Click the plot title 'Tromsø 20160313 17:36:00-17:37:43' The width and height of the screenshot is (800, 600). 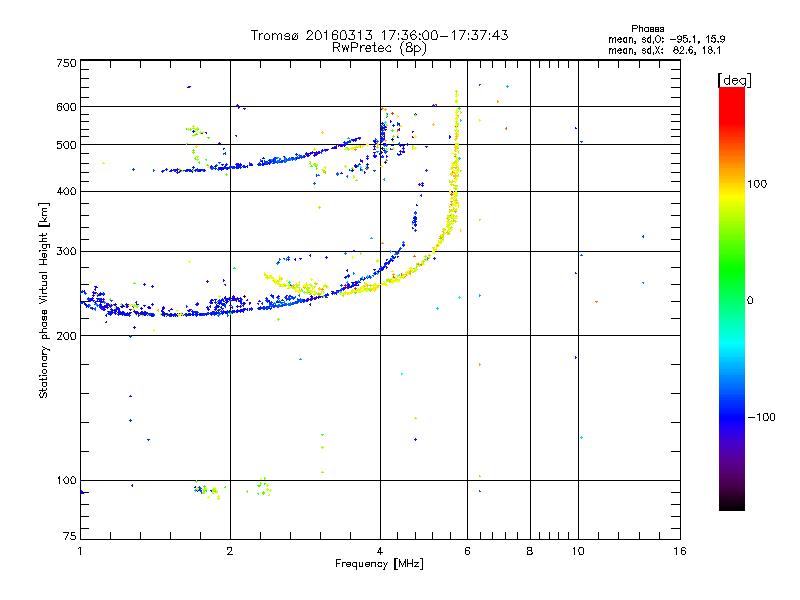click(x=379, y=35)
